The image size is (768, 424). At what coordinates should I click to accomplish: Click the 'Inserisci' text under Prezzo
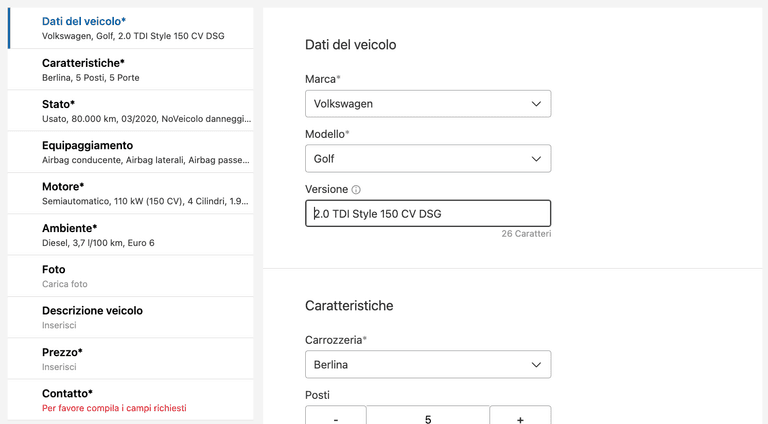pos(59,367)
